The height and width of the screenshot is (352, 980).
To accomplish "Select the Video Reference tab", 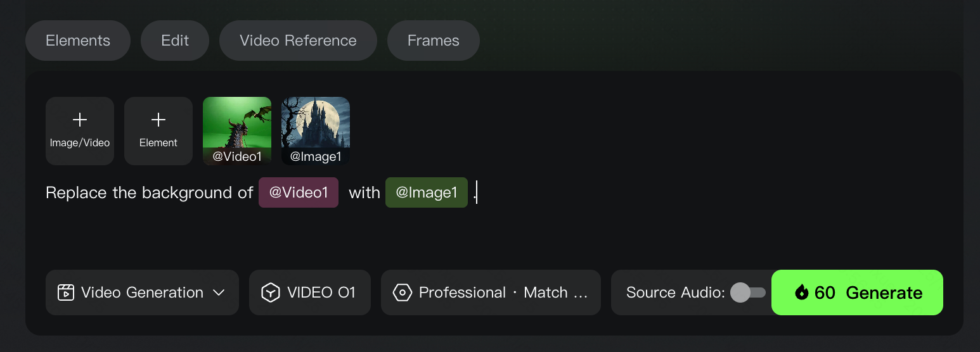I will click(298, 41).
